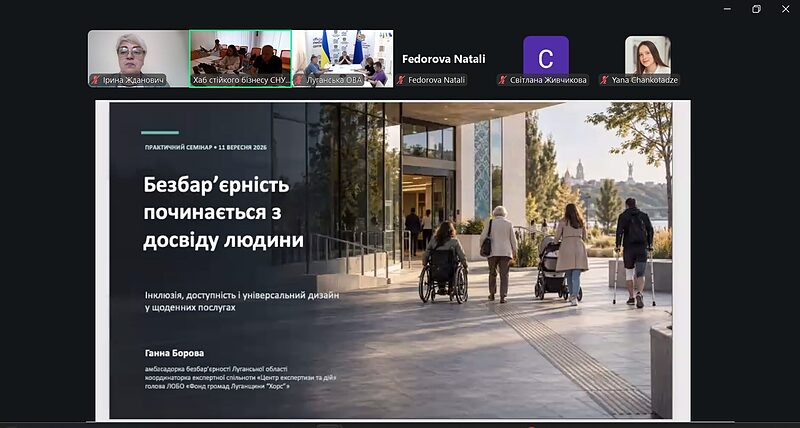Image resolution: width=800 pixels, height=428 pixels.
Task: Click the shared presentation slide image
Action: pos(393,260)
